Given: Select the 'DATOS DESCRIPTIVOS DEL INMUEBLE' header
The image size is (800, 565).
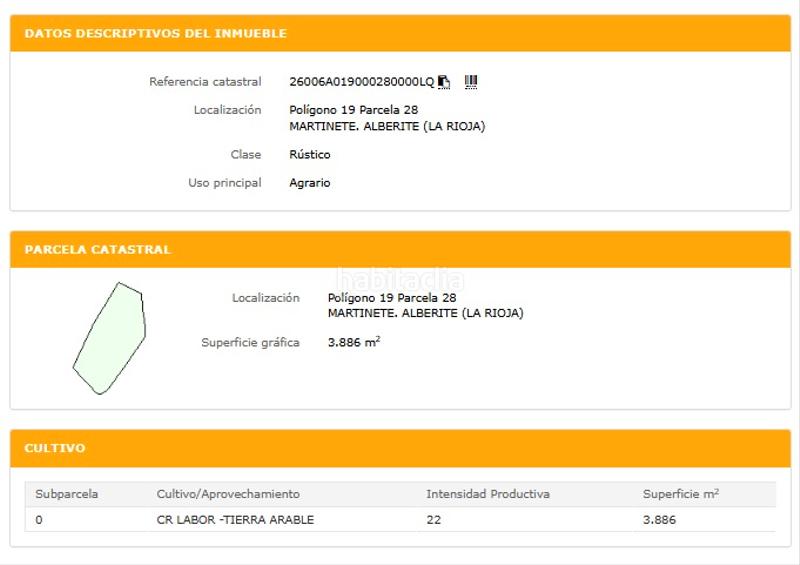Looking at the screenshot, I should [x=156, y=33].
